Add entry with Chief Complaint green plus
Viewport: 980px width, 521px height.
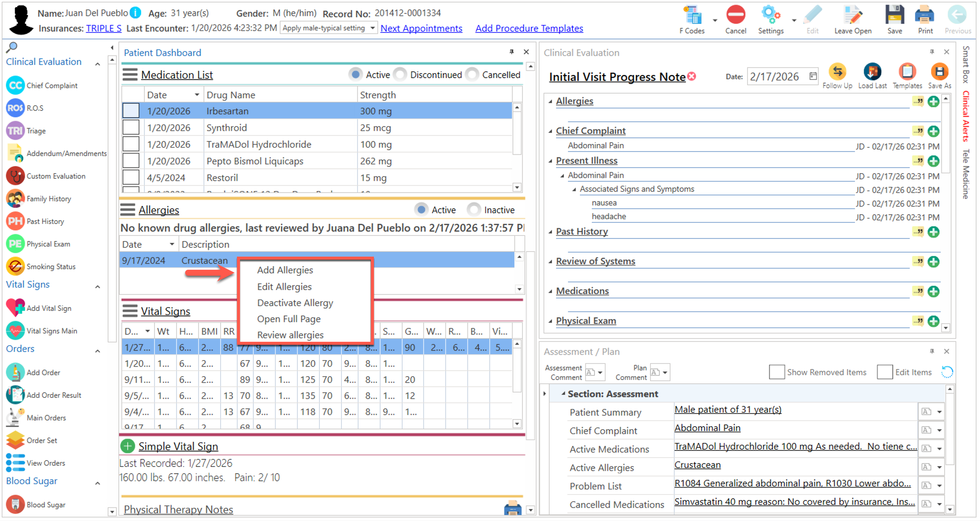(x=933, y=131)
